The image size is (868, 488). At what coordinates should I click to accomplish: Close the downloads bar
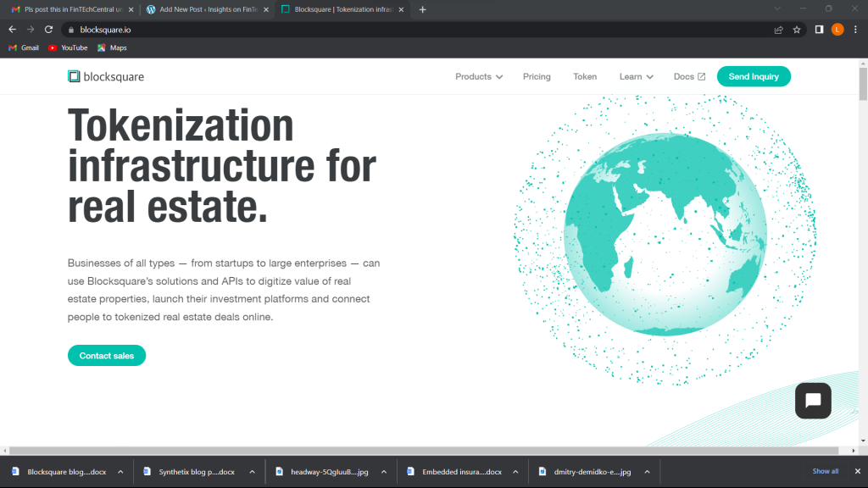tap(858, 471)
